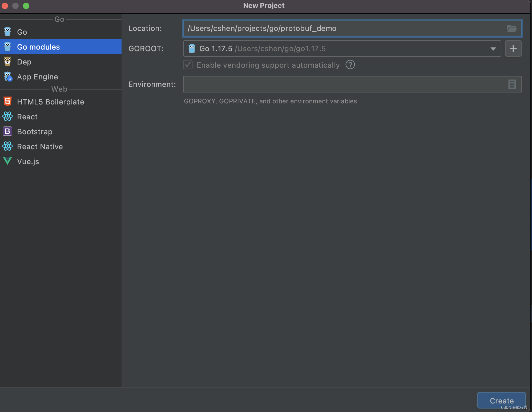Select Go modules in the sidebar
The height and width of the screenshot is (412, 532).
38,47
